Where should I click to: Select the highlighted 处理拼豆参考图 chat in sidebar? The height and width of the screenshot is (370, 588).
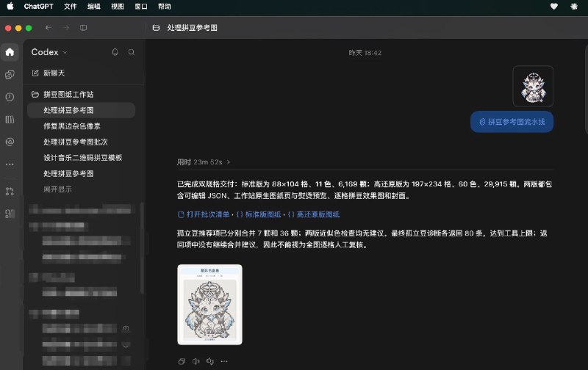click(x=81, y=110)
